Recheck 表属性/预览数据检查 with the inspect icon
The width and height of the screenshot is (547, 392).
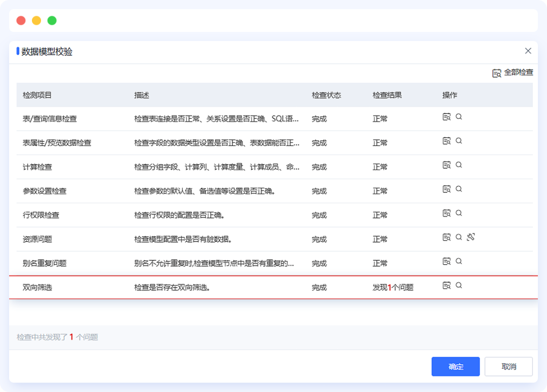[x=447, y=141]
